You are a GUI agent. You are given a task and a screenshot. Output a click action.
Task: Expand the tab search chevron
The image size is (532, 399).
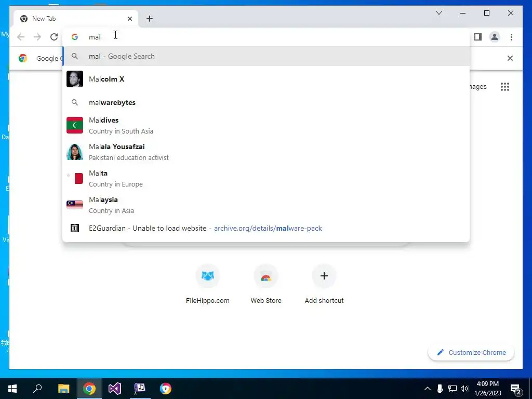[438, 13]
